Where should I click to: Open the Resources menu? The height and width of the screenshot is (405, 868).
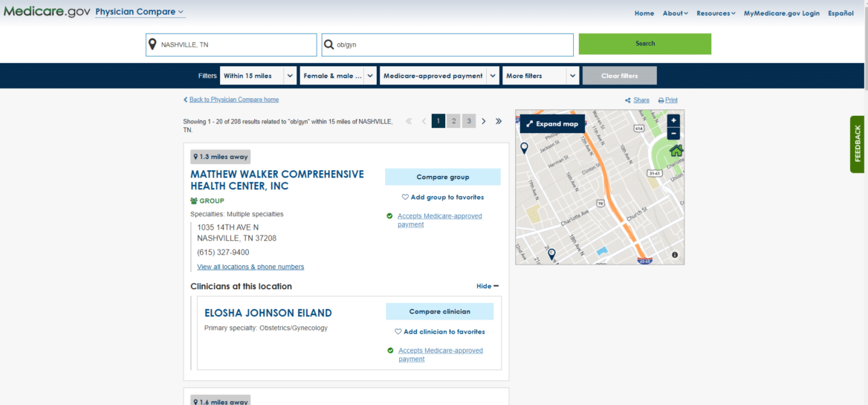pyautogui.click(x=716, y=13)
